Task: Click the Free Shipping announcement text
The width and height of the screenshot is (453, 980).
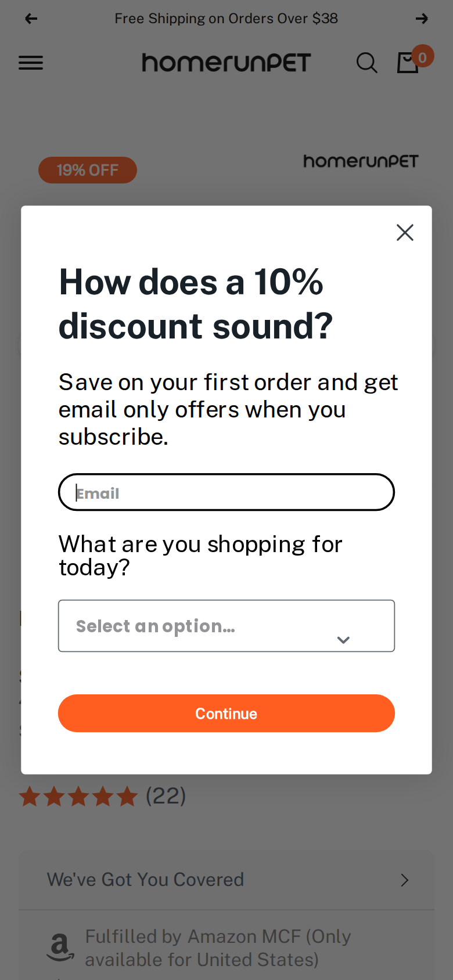Action: click(226, 19)
